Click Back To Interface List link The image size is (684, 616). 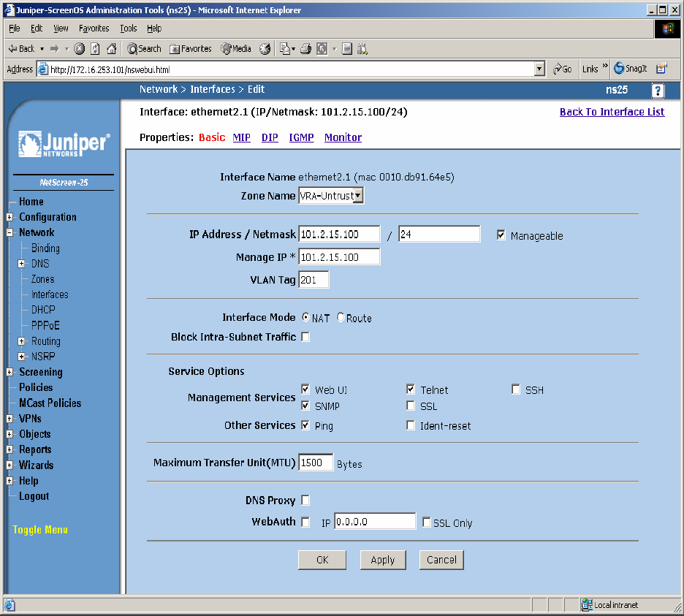[612, 112]
